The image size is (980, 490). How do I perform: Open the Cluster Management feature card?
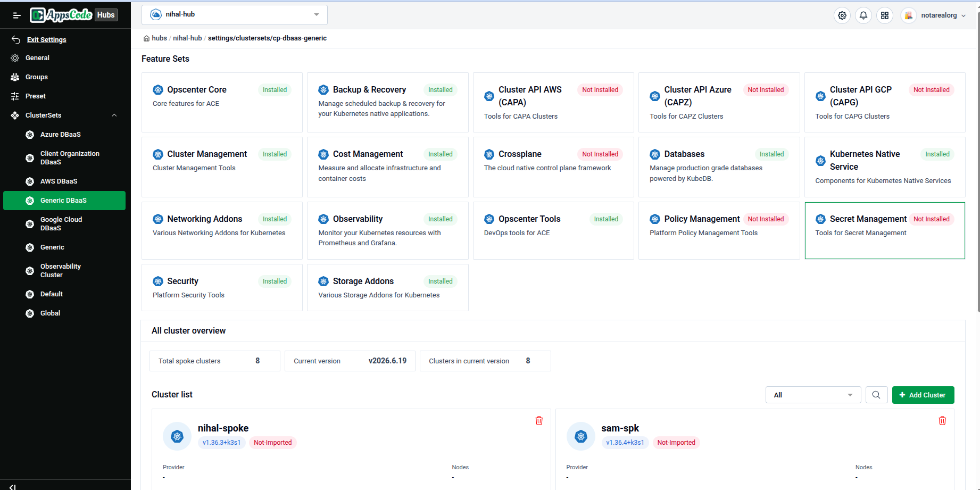coord(222,167)
